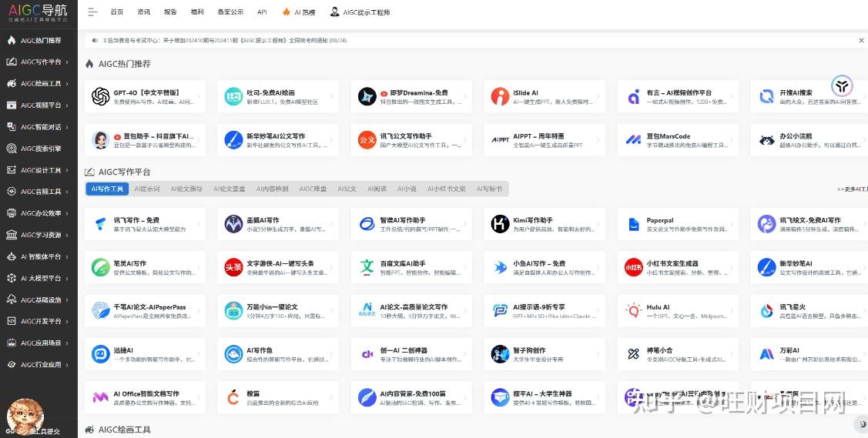868x438 pixels.
Task: Toggle the sidebar with the hamburger icon
Action: [x=92, y=12]
